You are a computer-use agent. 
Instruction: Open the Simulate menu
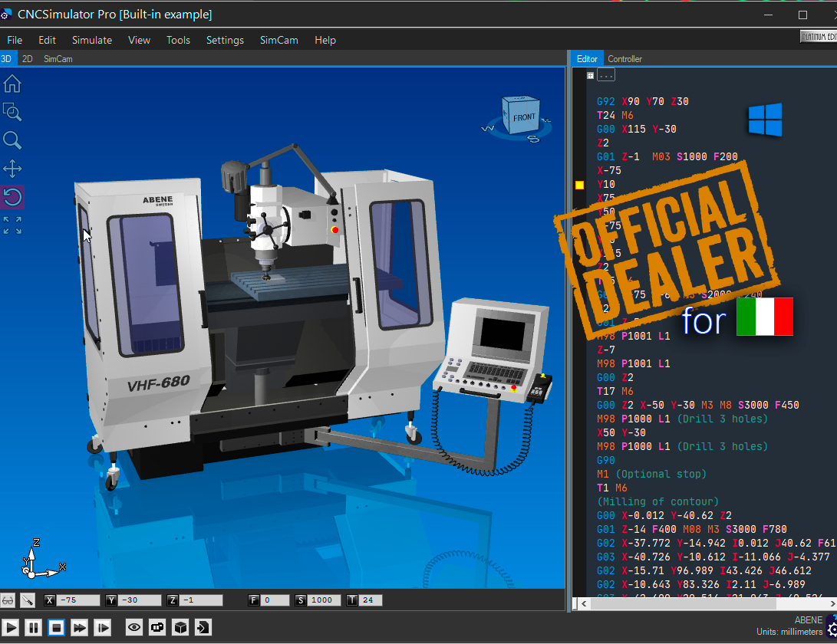92,40
